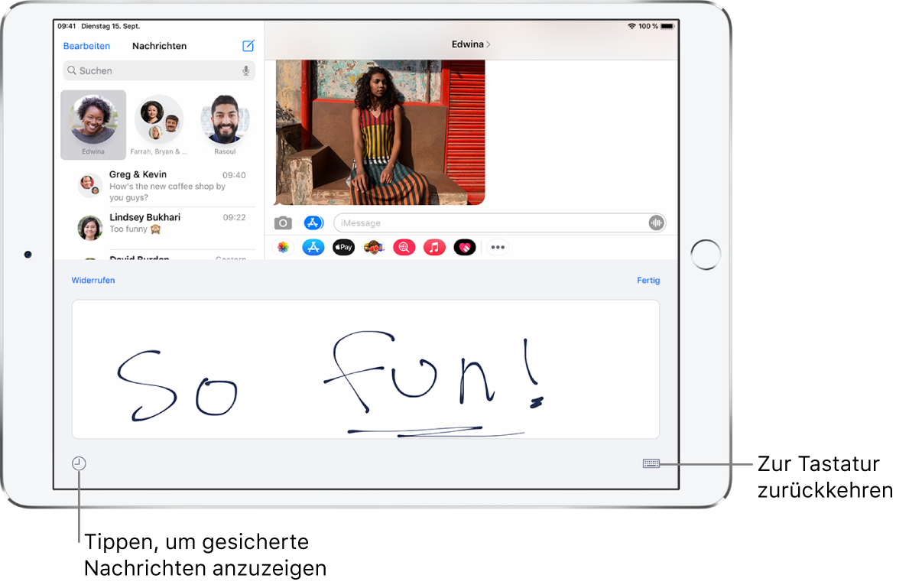Screen dimensions: 909x588
Task: Open the Music app in the app drawer
Action: [x=434, y=248]
